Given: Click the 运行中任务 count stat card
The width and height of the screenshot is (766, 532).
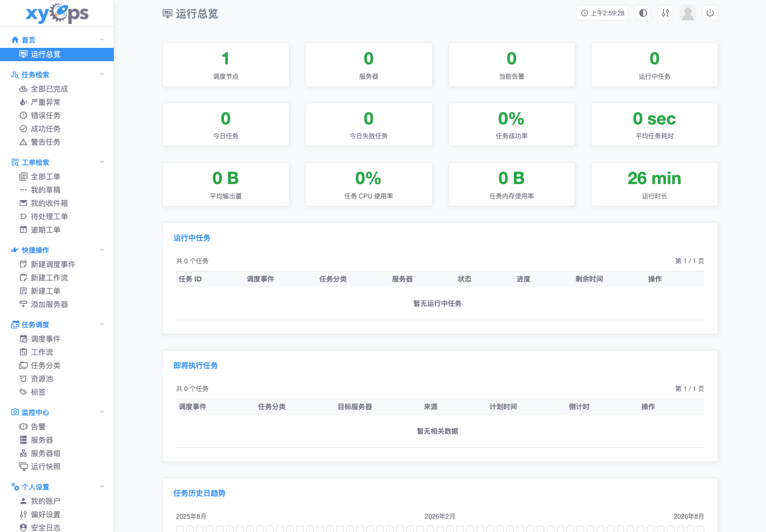Looking at the screenshot, I should point(654,64).
